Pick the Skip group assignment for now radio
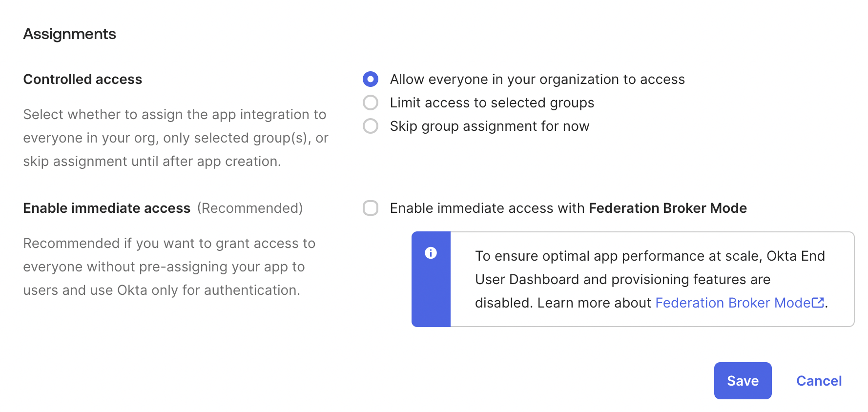Image resolution: width=868 pixels, height=412 pixels. (x=371, y=126)
